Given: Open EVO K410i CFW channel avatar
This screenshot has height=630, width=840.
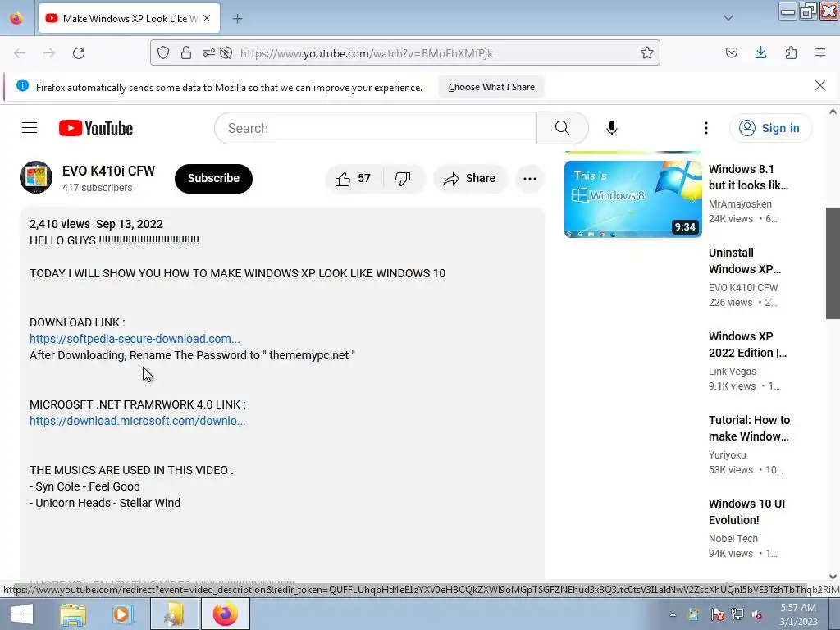Looking at the screenshot, I should (x=36, y=177).
